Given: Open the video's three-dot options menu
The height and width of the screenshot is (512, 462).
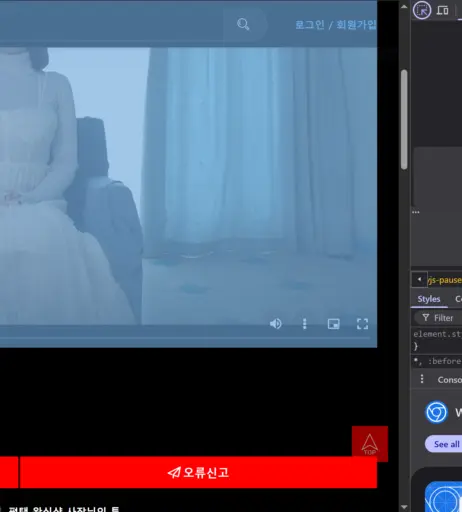Looking at the screenshot, I should (304, 324).
